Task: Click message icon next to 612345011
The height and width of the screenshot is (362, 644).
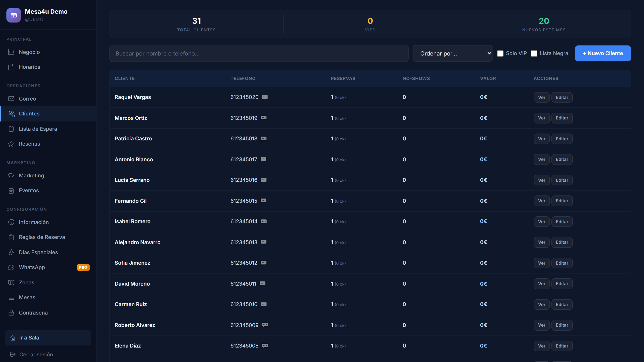Action: (x=262, y=284)
